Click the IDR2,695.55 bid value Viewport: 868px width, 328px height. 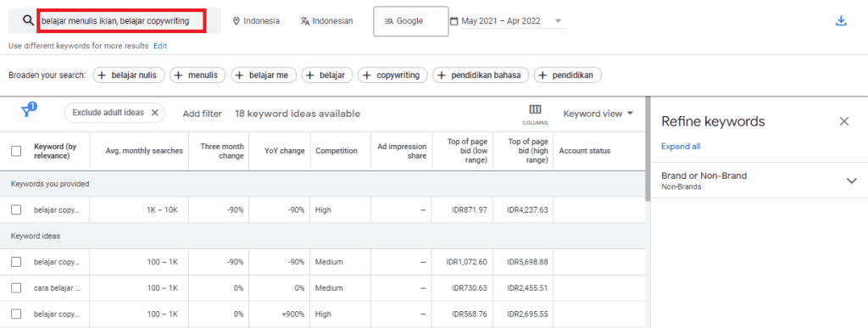[527, 314]
